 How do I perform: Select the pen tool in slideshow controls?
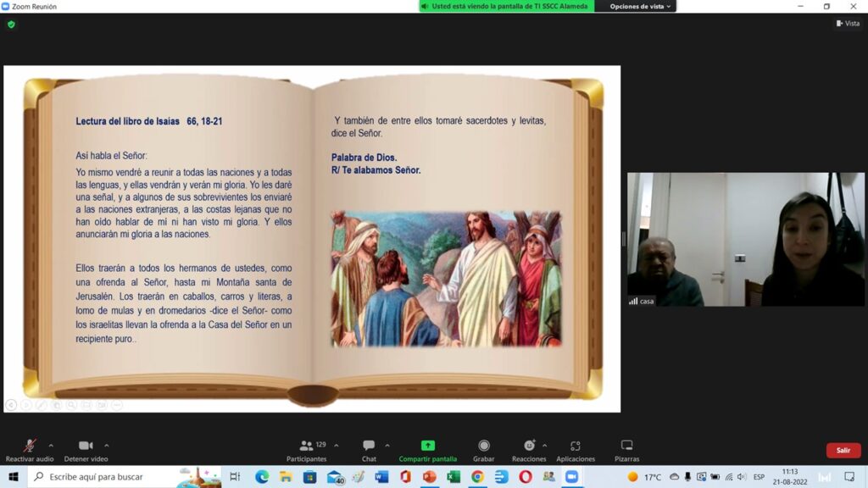[x=41, y=405]
